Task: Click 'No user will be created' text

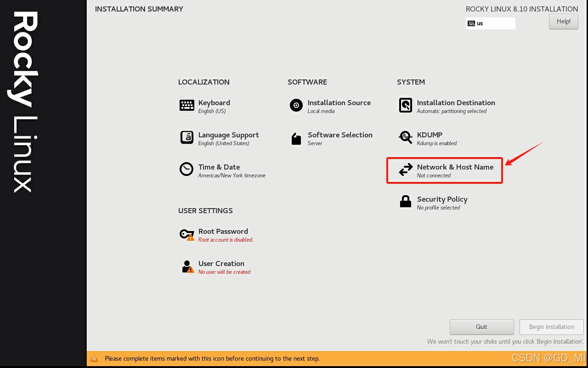Action: tap(224, 272)
